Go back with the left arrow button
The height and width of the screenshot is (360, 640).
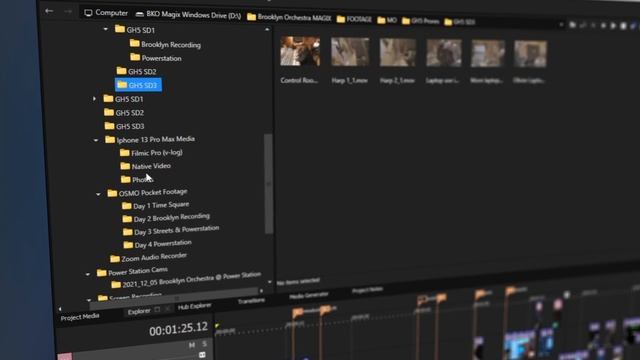pyautogui.click(x=49, y=11)
